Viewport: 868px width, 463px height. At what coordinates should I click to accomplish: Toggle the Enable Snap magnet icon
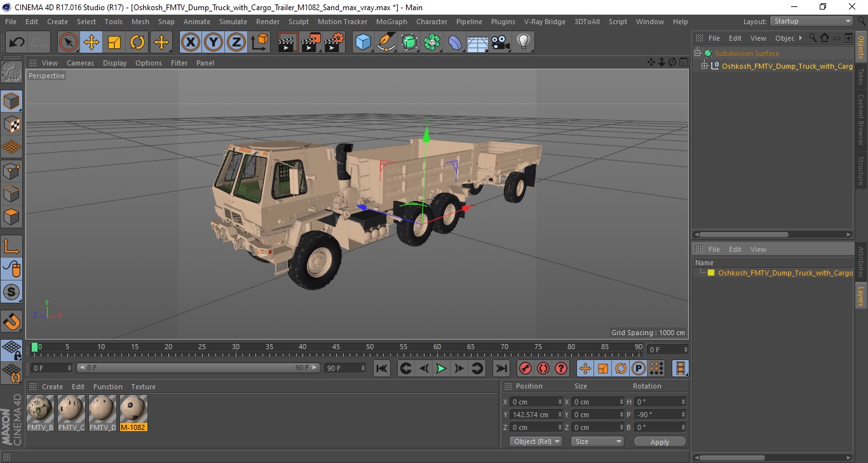click(12, 321)
